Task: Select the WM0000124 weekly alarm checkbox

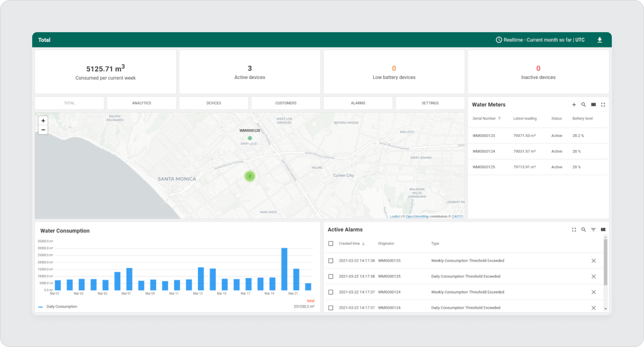Action: 331,292
